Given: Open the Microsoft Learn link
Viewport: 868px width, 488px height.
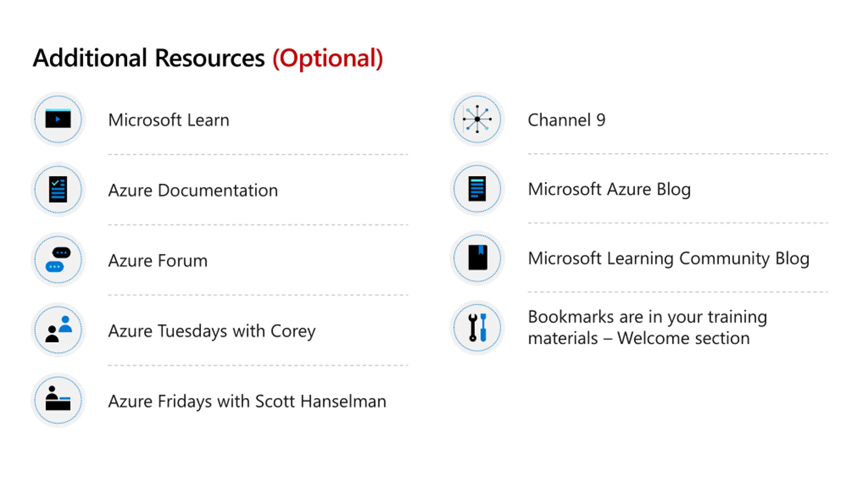Looking at the screenshot, I should click(x=169, y=120).
